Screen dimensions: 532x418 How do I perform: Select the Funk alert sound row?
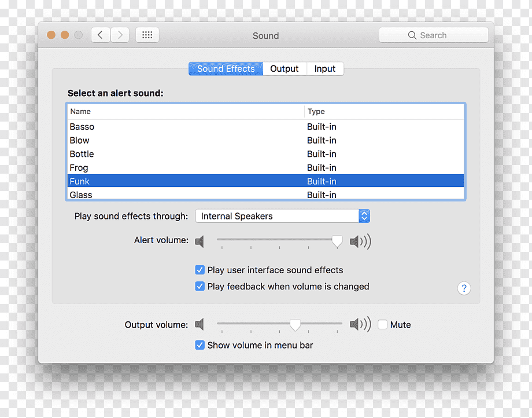point(265,181)
